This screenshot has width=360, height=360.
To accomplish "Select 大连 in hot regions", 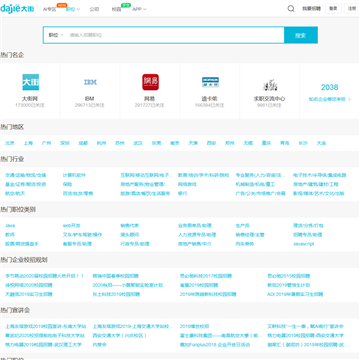I will coord(321,143).
